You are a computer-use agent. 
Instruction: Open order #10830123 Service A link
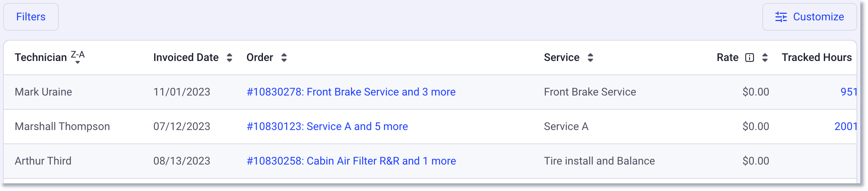point(327,127)
